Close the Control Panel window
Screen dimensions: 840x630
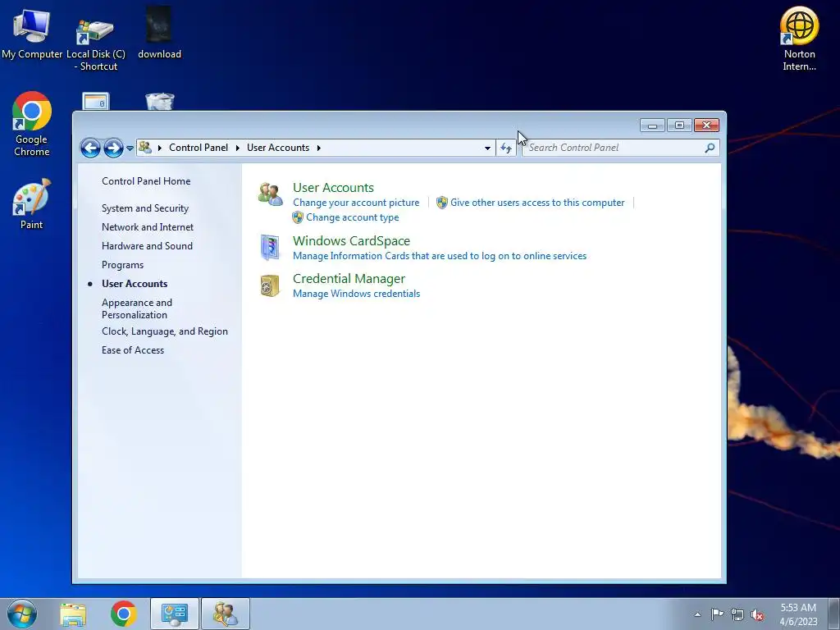(706, 126)
